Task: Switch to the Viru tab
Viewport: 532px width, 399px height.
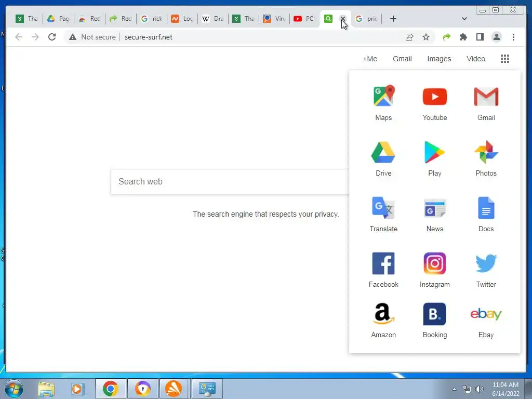Action: 274,19
